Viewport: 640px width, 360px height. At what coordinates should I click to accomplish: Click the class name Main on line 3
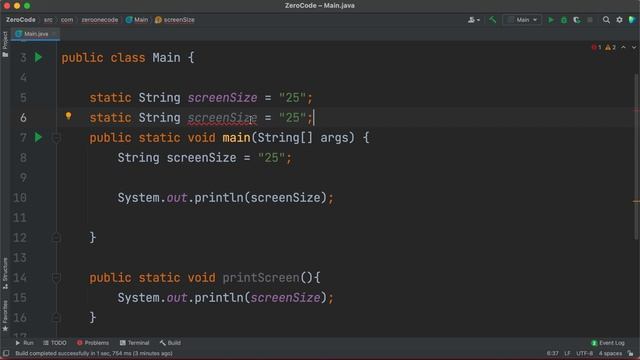point(166,58)
